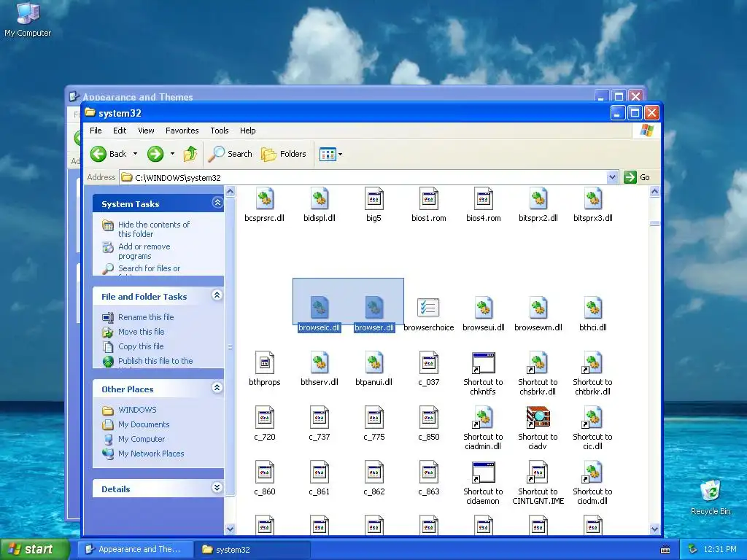Select the bitsprx2.dll file icon
Image resolution: width=747 pixels, height=560 pixels.
click(x=538, y=198)
